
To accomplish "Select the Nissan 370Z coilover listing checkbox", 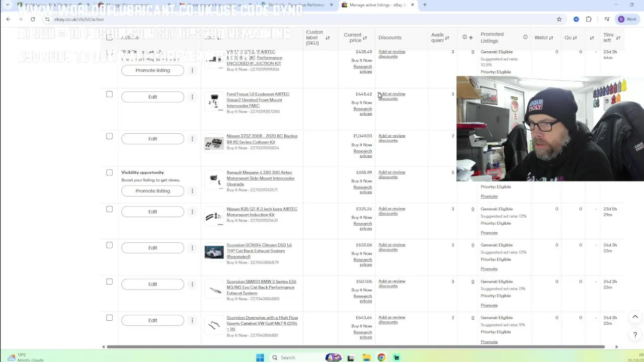I will click(109, 136).
